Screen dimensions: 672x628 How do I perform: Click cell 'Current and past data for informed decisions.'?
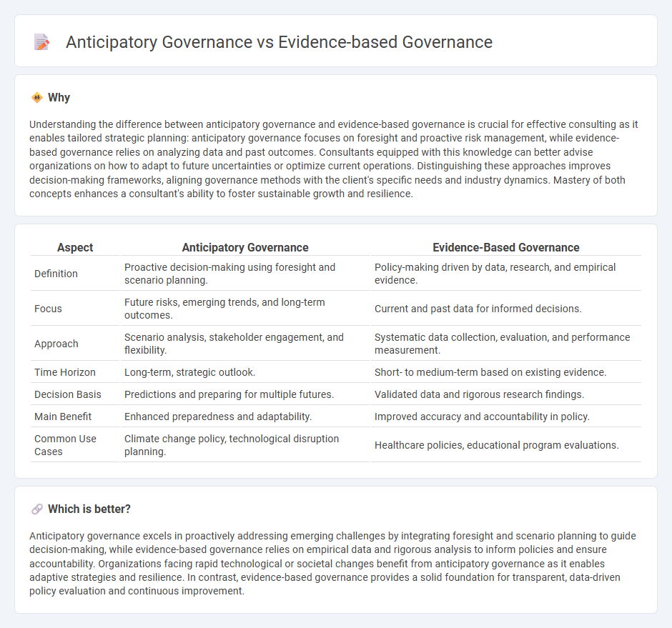pyautogui.click(x=505, y=309)
